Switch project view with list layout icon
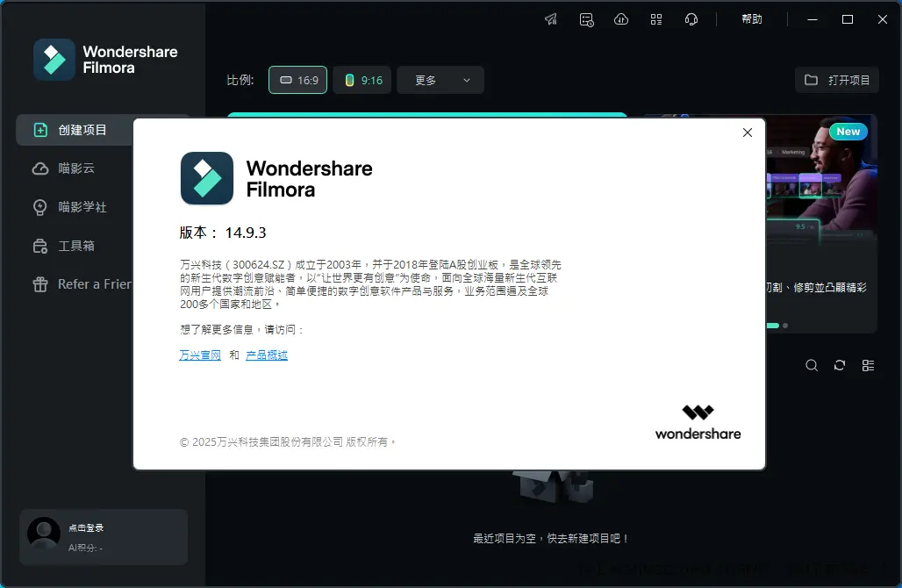The width and height of the screenshot is (902, 588). click(x=868, y=365)
